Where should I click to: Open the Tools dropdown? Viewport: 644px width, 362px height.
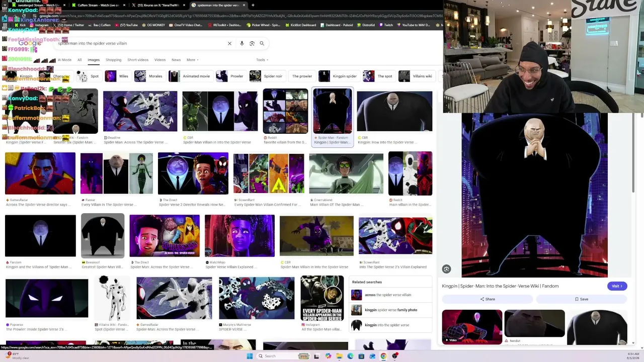coord(262,60)
